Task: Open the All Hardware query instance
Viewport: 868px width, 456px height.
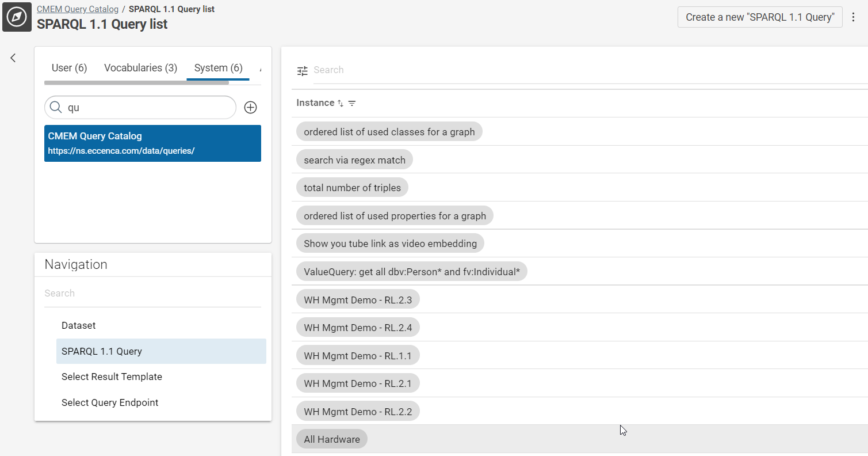Action: click(x=332, y=439)
